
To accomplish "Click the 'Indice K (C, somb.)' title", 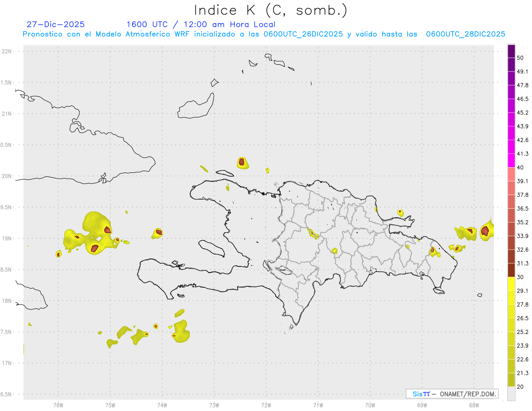I will pos(271,10).
